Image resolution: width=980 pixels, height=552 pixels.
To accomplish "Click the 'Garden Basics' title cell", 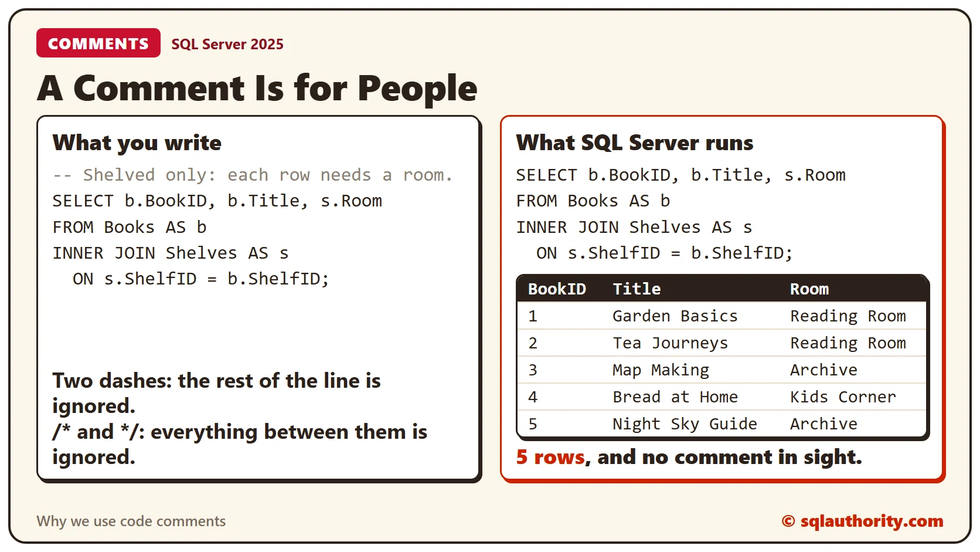I will [675, 316].
